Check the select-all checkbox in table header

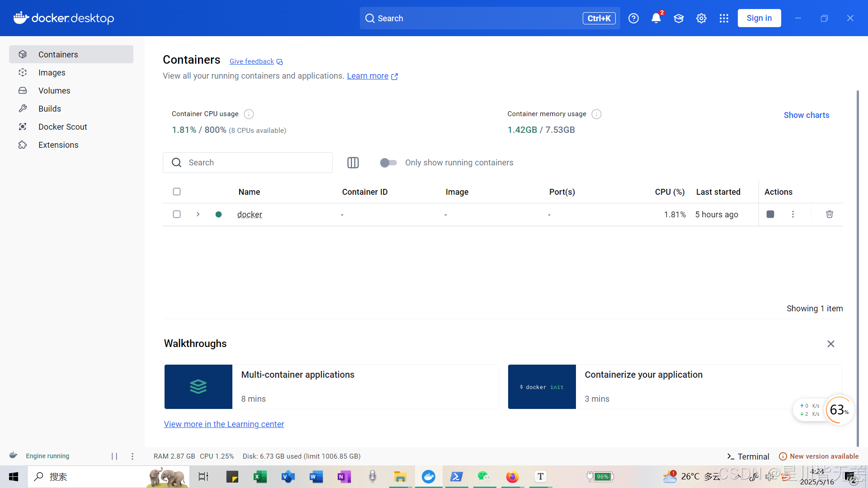(177, 192)
